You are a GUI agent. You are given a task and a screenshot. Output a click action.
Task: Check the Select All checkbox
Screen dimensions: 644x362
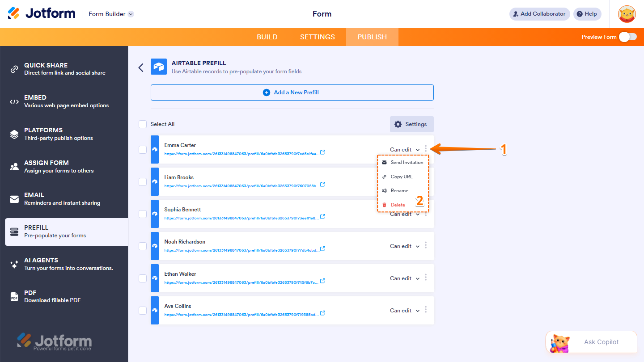coord(143,124)
